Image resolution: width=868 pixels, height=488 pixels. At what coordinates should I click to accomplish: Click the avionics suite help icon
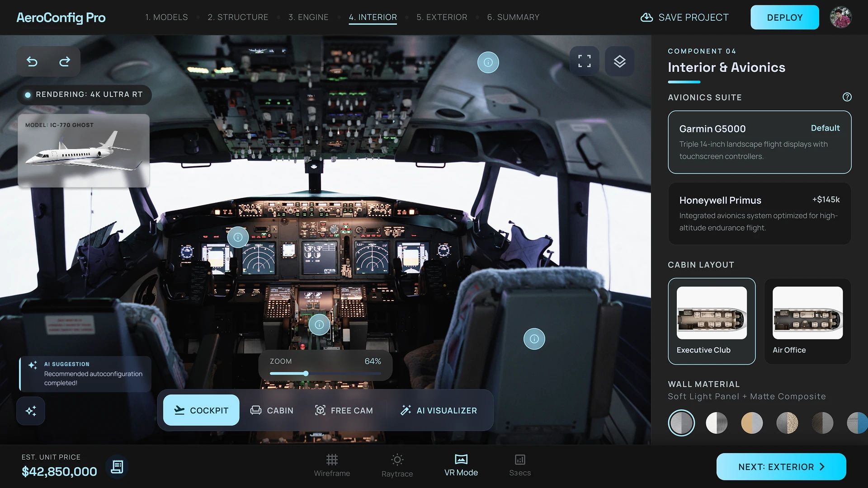pos(847,97)
